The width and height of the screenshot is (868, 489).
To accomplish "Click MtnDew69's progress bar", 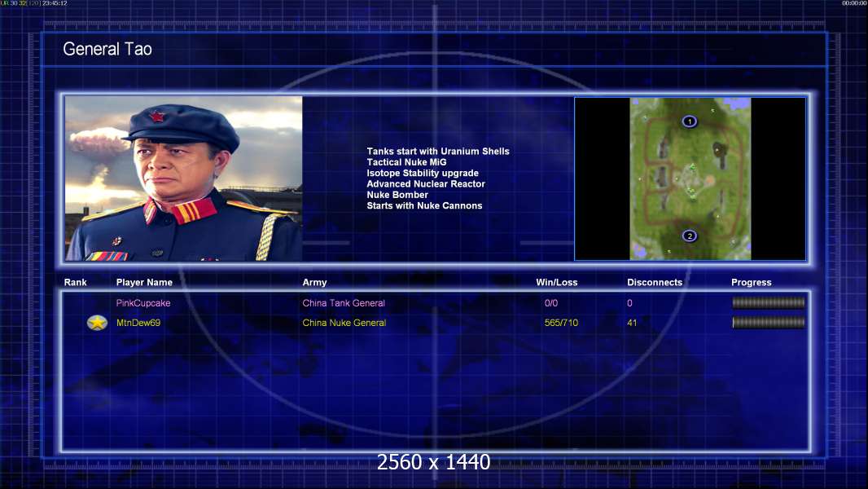I will [769, 322].
